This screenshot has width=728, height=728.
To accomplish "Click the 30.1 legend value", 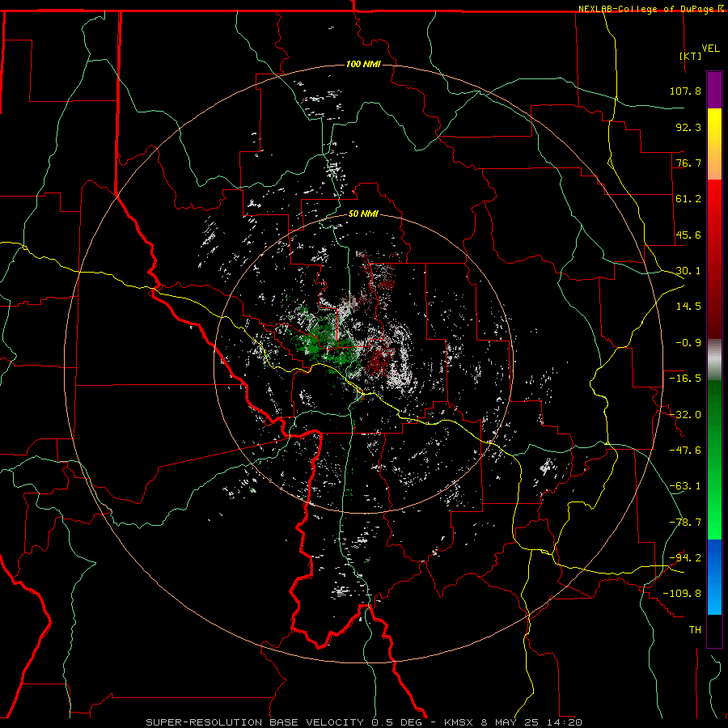I will [x=688, y=271].
